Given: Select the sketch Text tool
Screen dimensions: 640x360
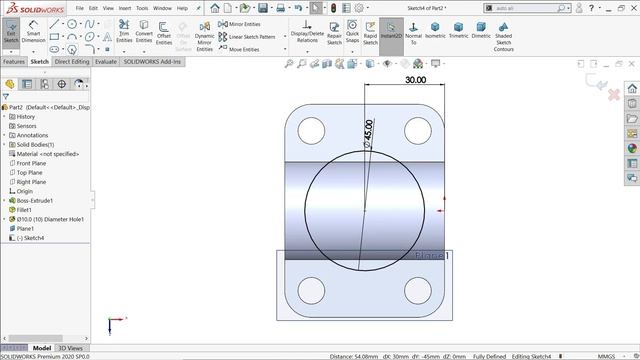Looking at the screenshot, I should coord(107,37).
